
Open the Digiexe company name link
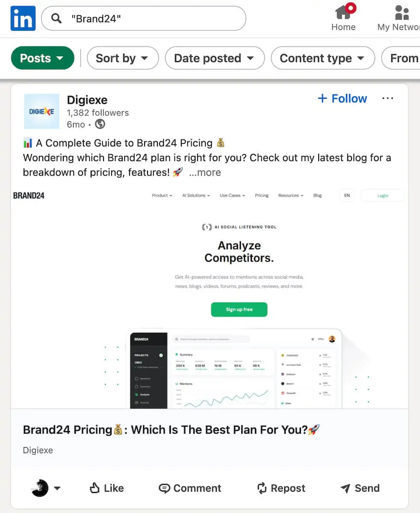[x=87, y=100]
